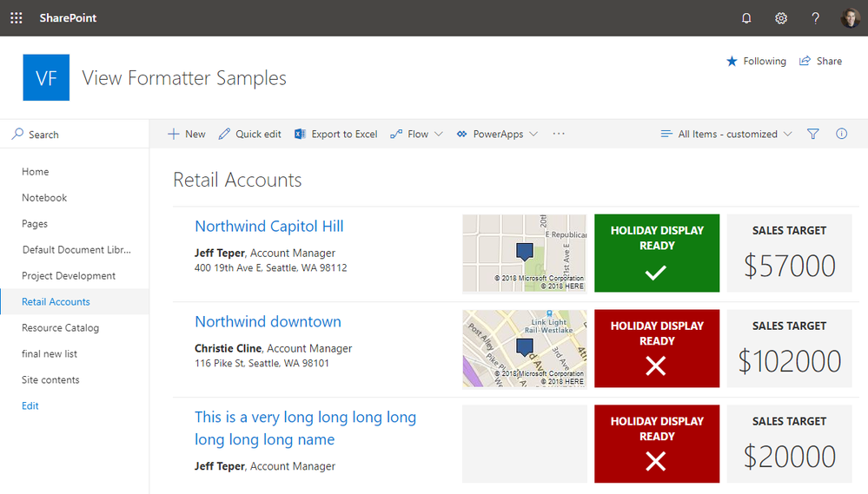Open final new list in sidebar
This screenshot has width=868, height=494.
point(50,353)
